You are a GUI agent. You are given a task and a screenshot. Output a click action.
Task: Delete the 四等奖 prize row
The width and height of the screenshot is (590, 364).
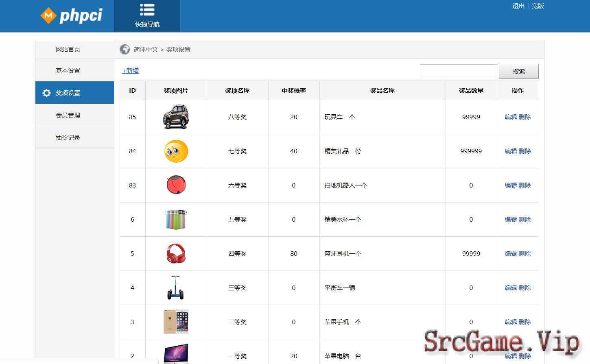[x=525, y=254]
